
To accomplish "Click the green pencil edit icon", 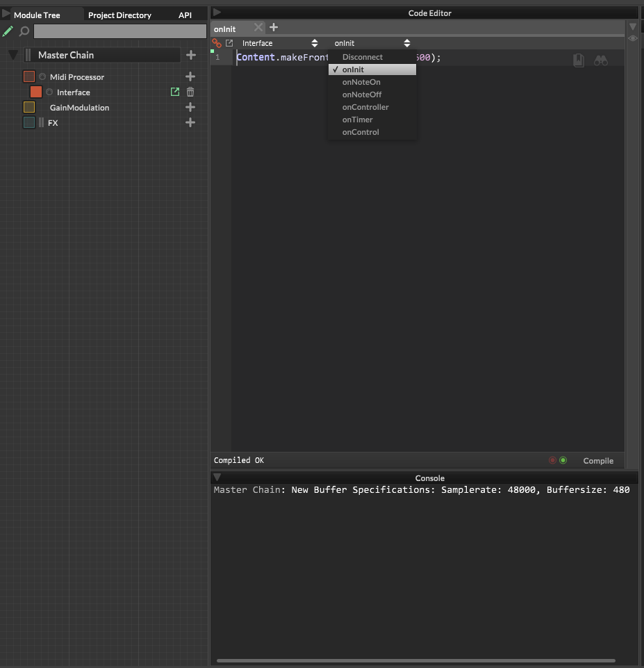I will (x=8, y=31).
